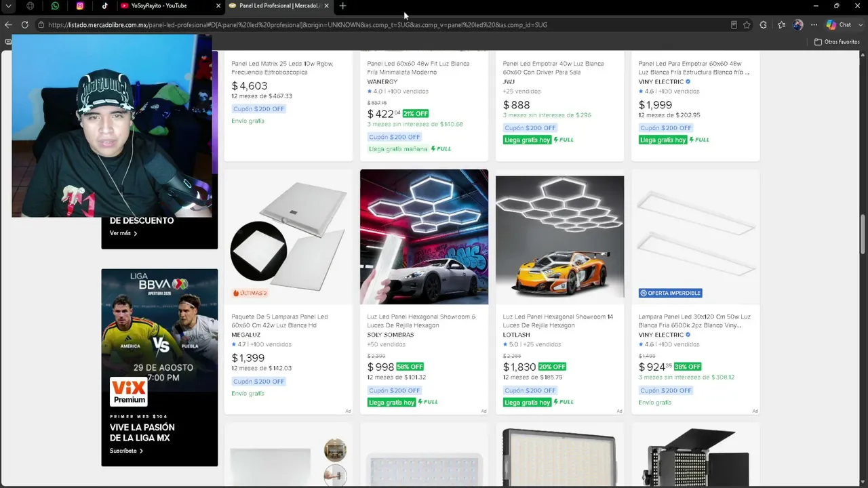The width and height of the screenshot is (868, 488).
Task: Open Panel Led 60x60 48w Fit listing title
Action: point(418,68)
